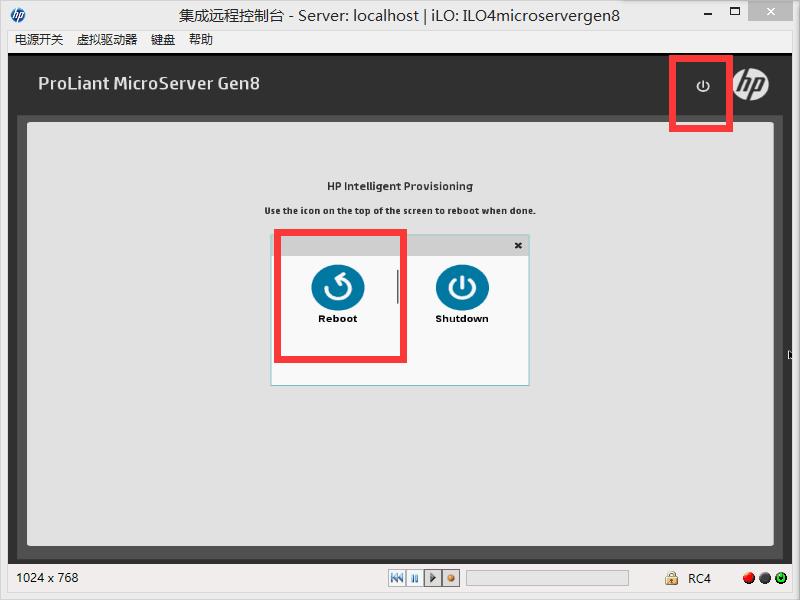Toggle the pause capture control

pos(415,578)
